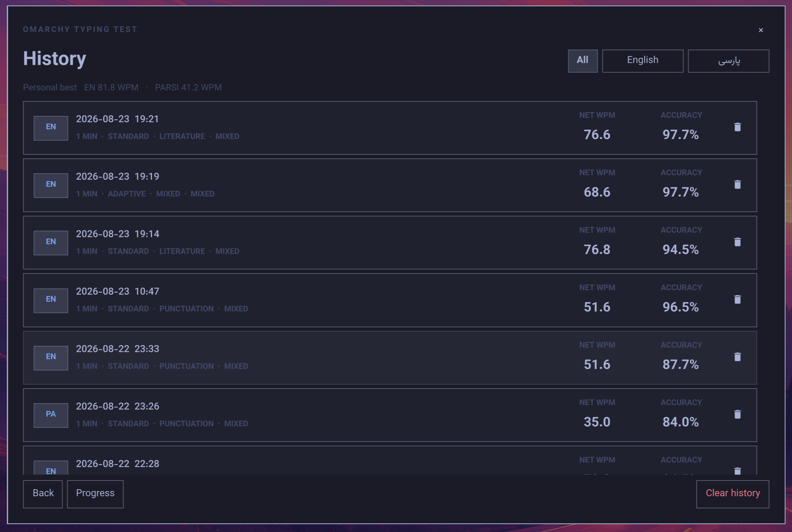Click personal best PARSI 41.2 WPM
The image size is (792, 532).
pyautogui.click(x=188, y=87)
